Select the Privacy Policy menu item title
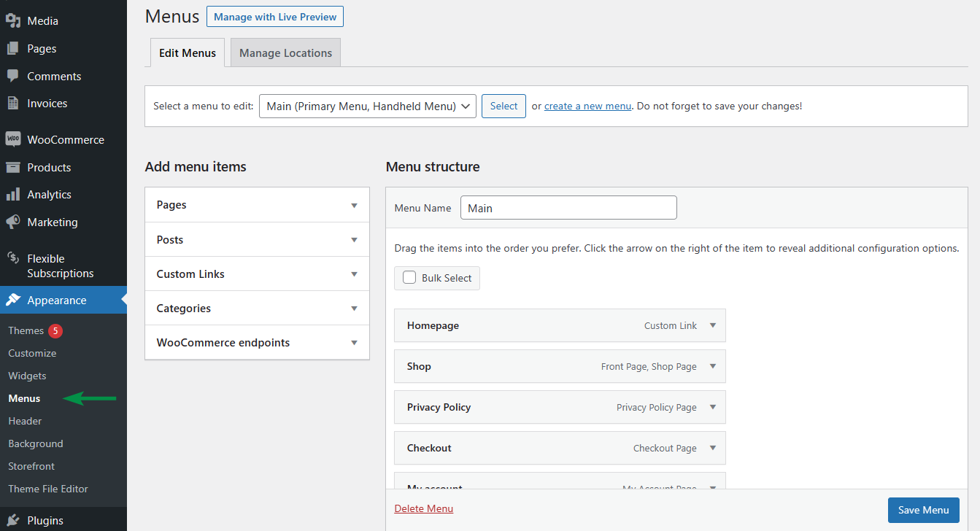Viewport: 980px width, 531px height. 439,407
